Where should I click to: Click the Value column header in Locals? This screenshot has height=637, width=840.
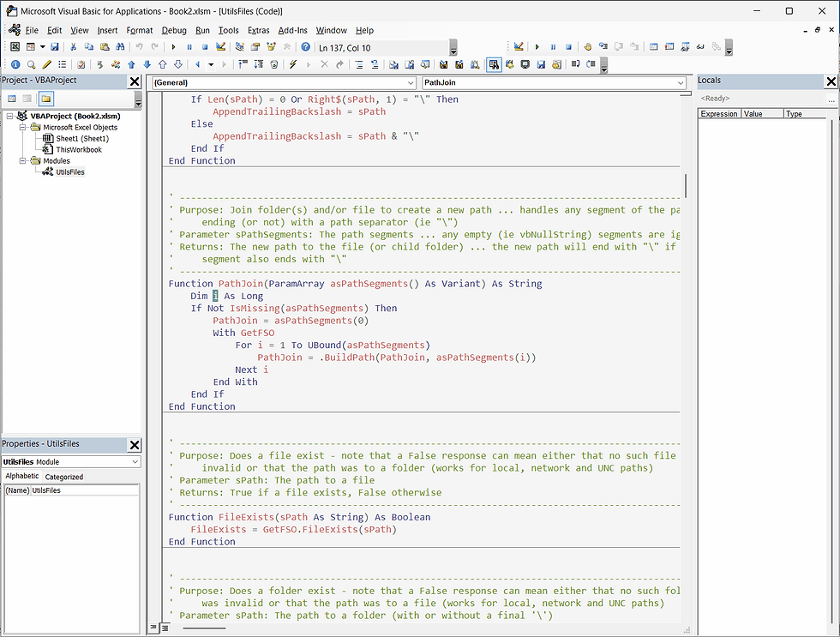(x=762, y=113)
